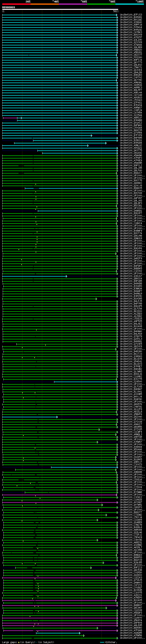Click the UniRef100_B9FZI3 label
Screen dimensions: 146x644
tap(131, 568)
